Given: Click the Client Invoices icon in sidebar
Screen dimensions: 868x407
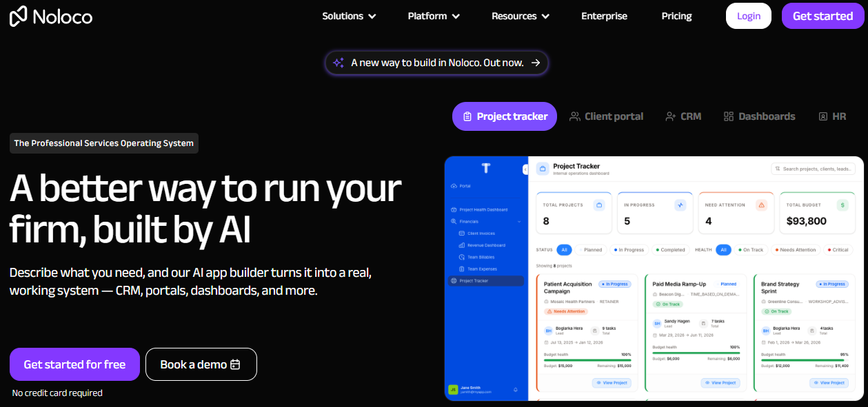Looking at the screenshot, I should pos(461,233).
